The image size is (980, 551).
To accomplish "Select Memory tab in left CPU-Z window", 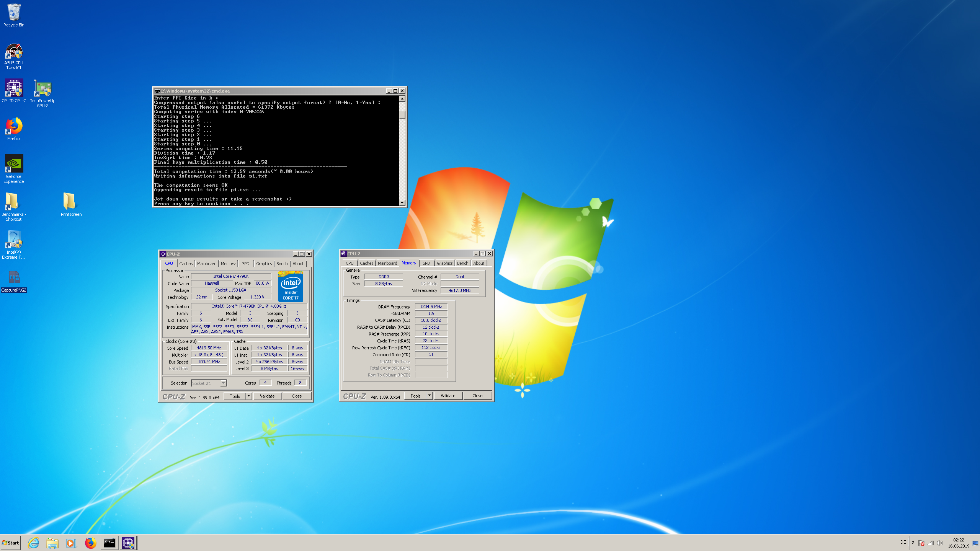I will coord(228,264).
